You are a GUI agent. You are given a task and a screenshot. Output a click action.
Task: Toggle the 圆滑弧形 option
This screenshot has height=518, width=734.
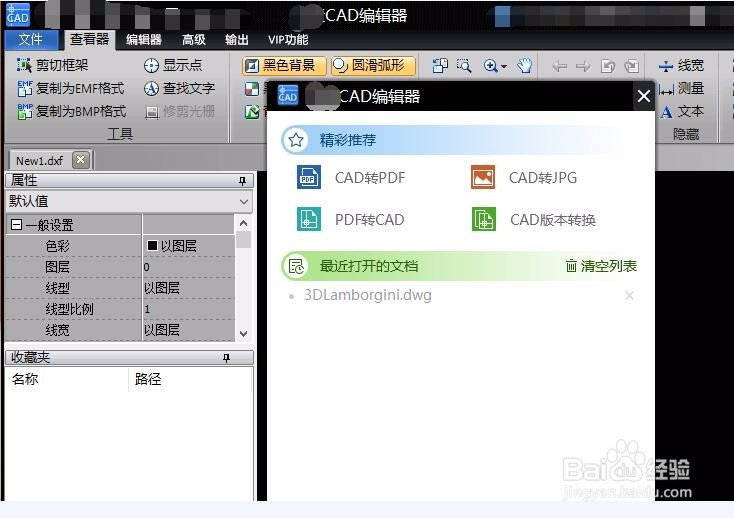373,66
